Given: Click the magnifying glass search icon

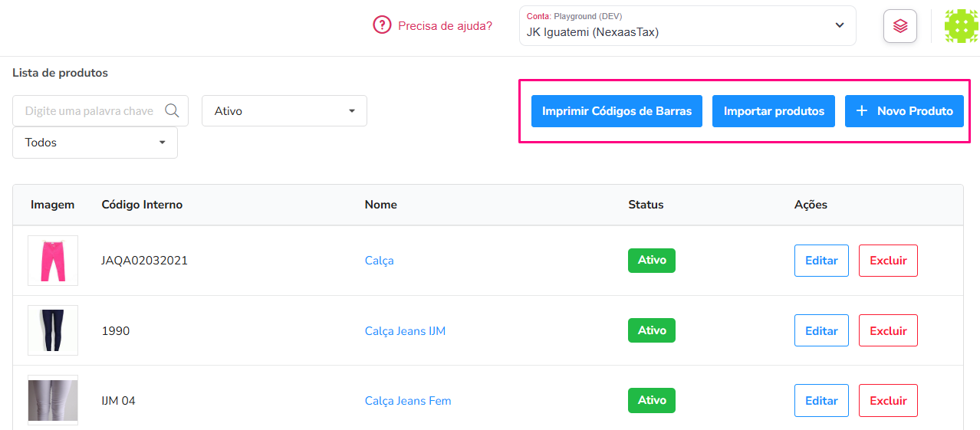Looking at the screenshot, I should click(173, 110).
